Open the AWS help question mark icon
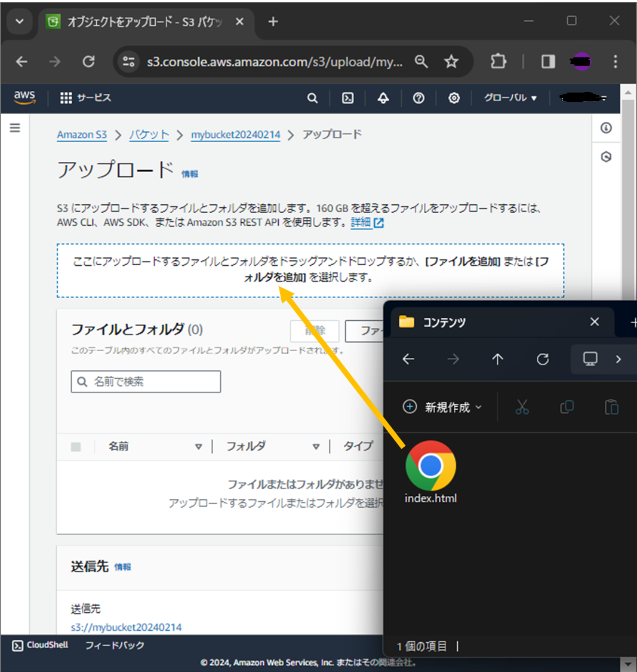This screenshot has height=672, width=637. tap(418, 98)
